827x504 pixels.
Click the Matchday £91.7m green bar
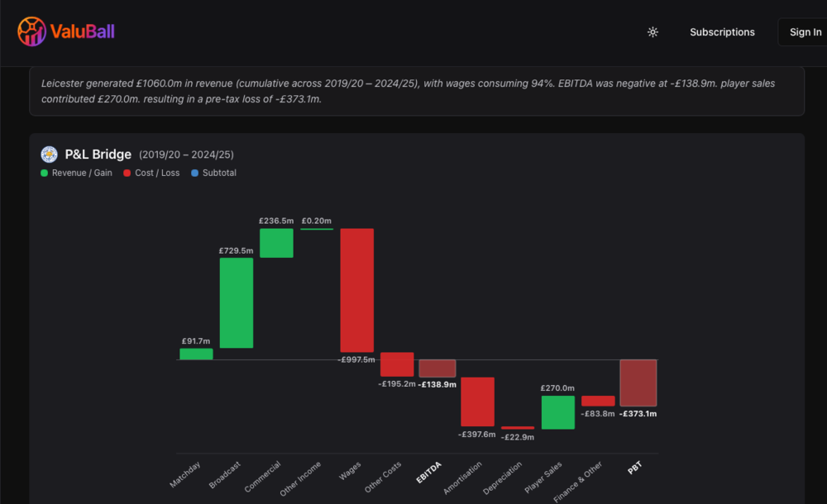pos(196,354)
